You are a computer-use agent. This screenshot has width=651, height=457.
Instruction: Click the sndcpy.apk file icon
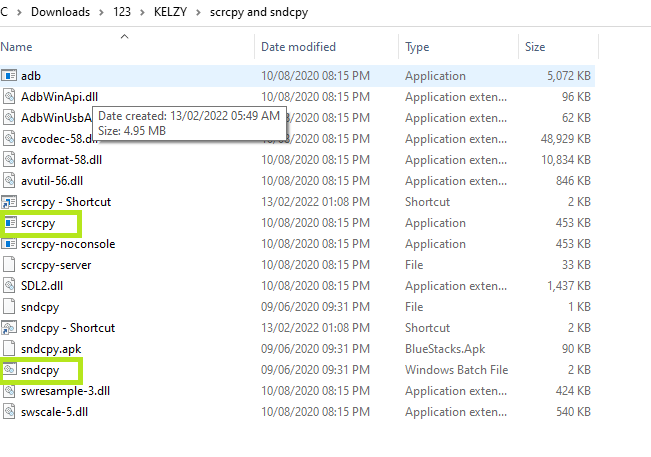tap(9, 349)
